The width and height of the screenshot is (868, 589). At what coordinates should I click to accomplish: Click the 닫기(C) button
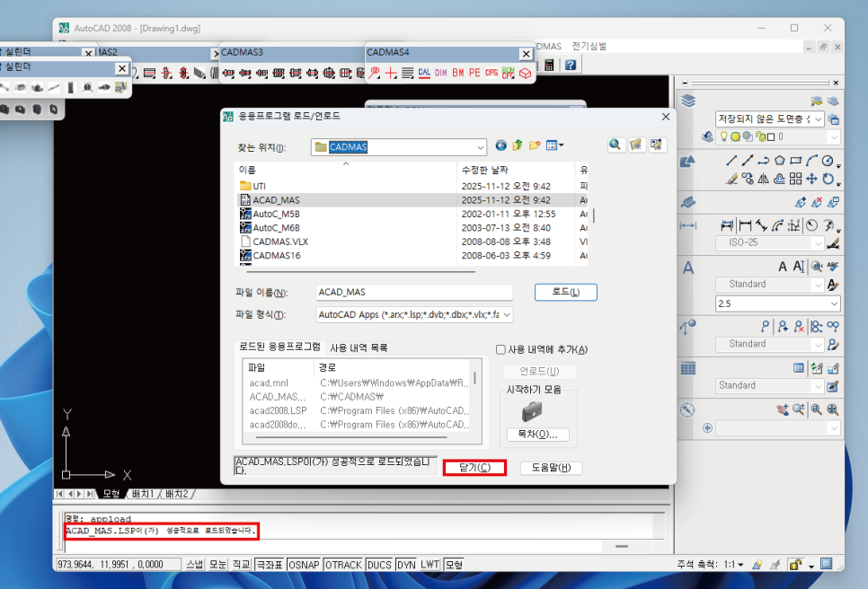(x=475, y=467)
